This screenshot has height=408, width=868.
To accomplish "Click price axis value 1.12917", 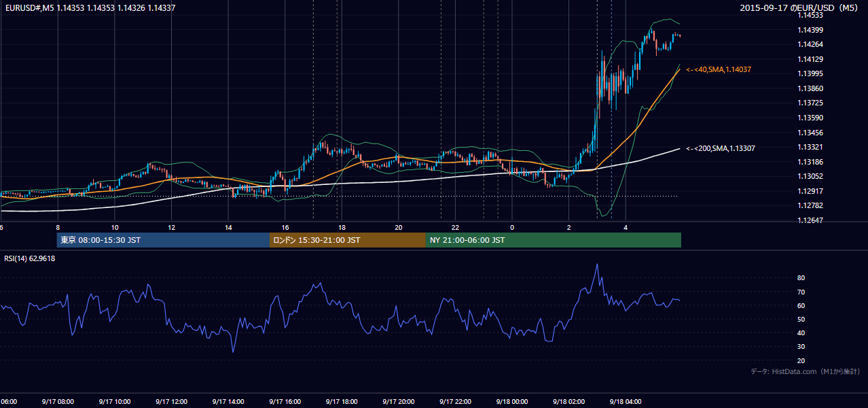I will tap(811, 192).
